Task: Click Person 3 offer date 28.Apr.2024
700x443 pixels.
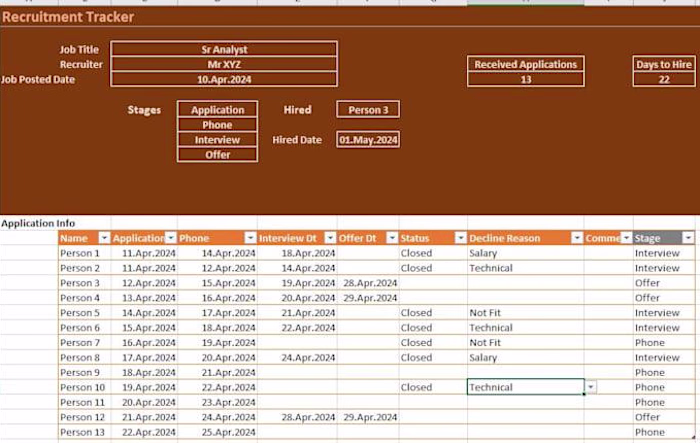Action: pyautogui.click(x=368, y=283)
